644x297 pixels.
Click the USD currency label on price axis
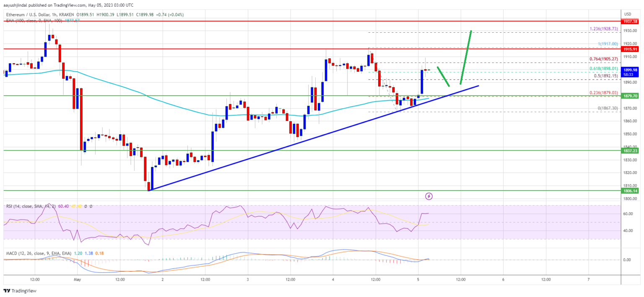628,14
